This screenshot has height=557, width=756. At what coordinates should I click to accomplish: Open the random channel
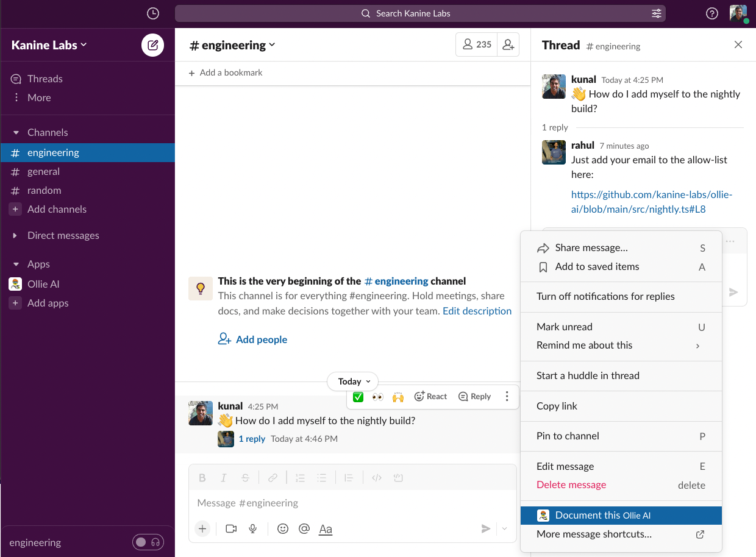click(x=44, y=190)
